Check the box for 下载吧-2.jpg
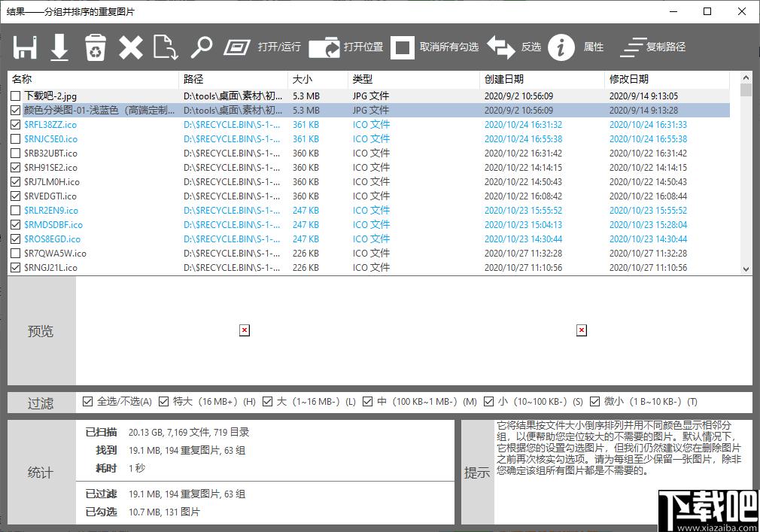This screenshot has width=760, height=532. pos(16,96)
